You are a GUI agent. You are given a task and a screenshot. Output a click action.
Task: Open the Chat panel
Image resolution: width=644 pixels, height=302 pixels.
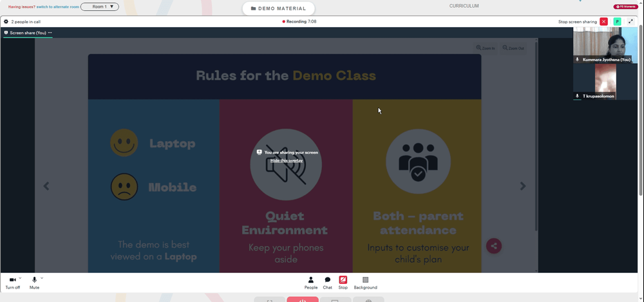click(x=327, y=283)
